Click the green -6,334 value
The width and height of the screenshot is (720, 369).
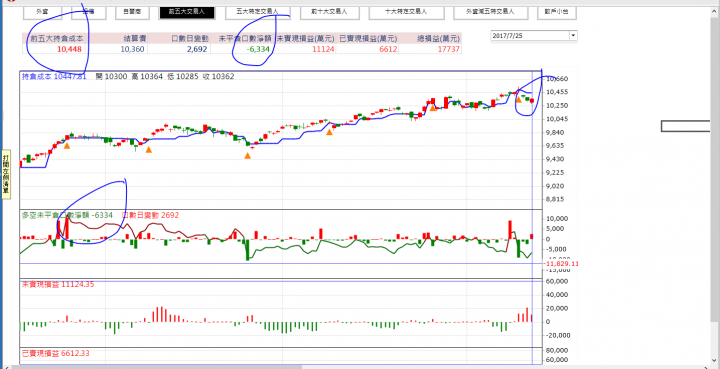[259, 49]
